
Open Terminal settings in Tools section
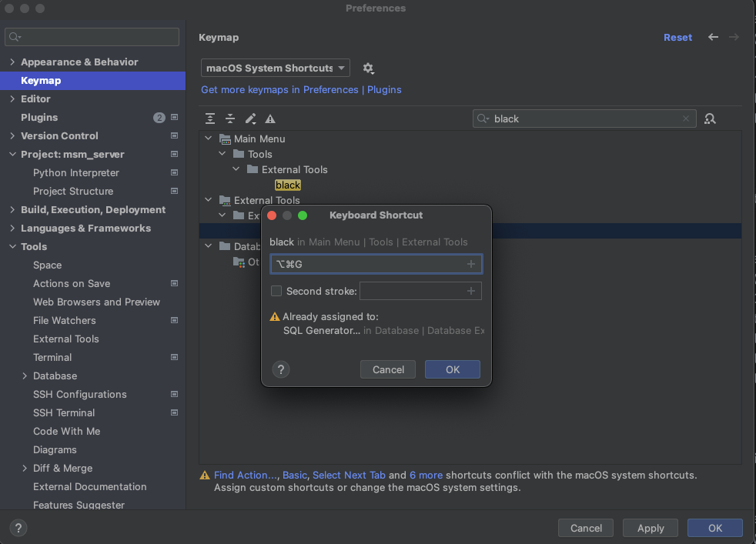(52, 357)
